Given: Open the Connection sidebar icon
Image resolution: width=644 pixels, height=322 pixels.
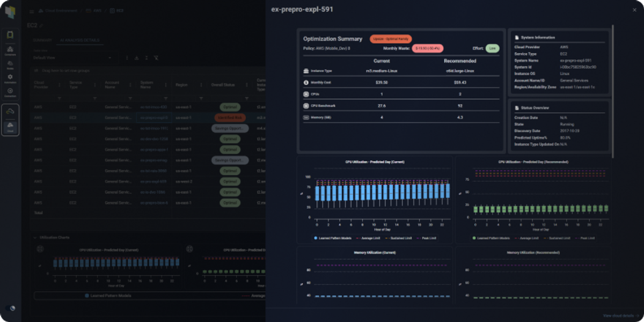Looking at the screenshot, I should [x=10, y=92].
